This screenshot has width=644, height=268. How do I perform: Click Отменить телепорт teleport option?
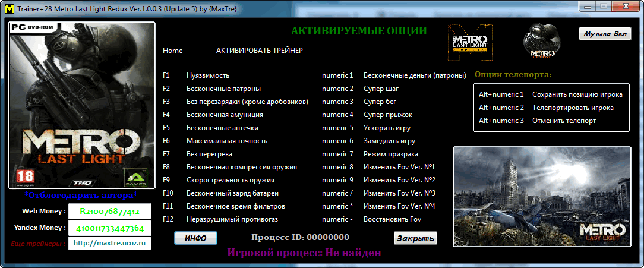(564, 121)
